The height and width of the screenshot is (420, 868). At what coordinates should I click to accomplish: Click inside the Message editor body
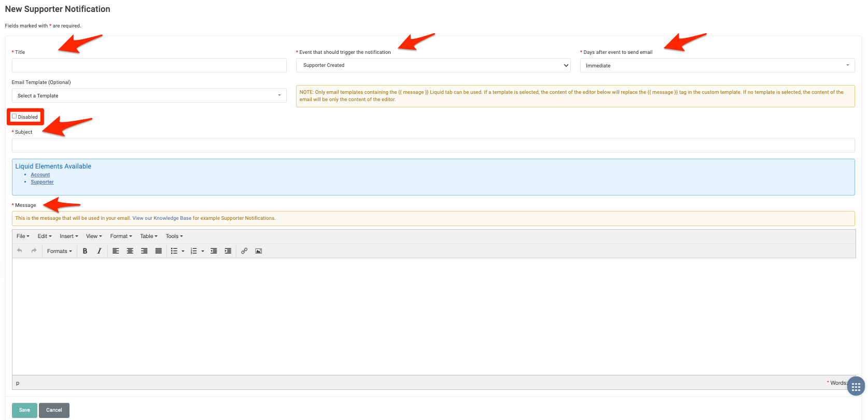click(433, 316)
